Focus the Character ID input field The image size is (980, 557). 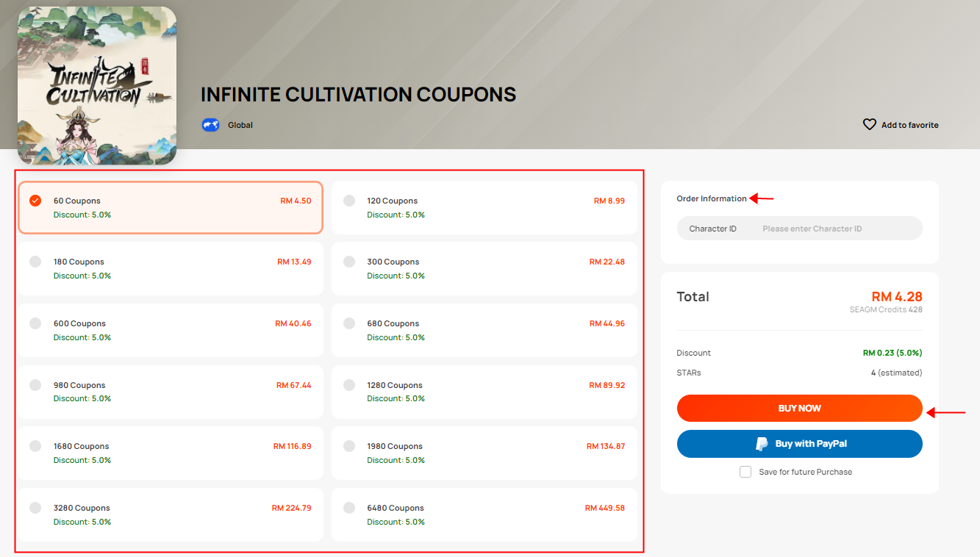(x=800, y=229)
